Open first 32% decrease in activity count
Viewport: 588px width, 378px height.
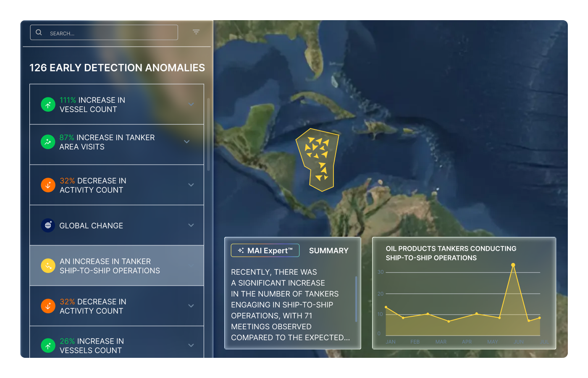click(x=117, y=185)
